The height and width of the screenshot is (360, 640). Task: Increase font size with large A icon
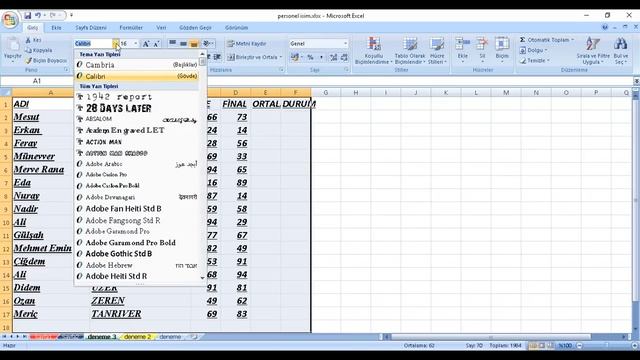146,43
